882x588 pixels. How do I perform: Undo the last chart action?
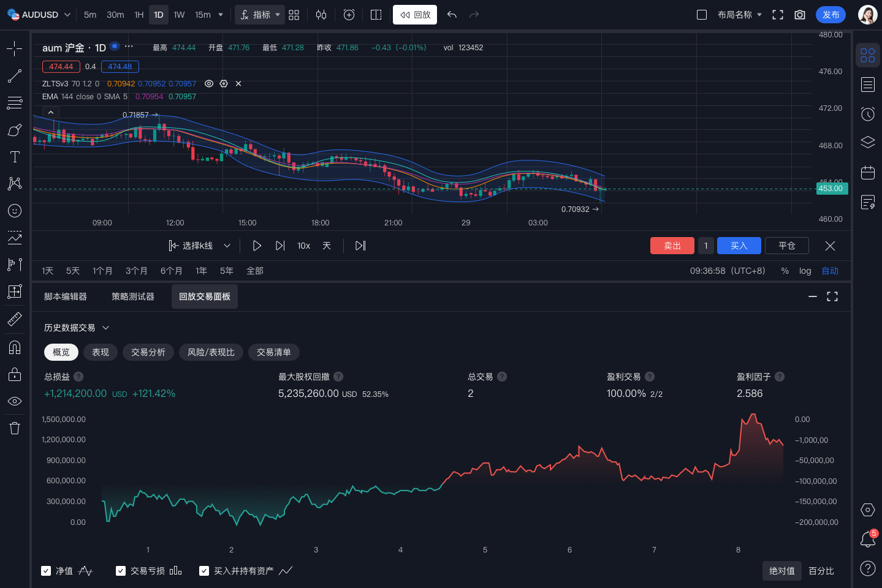pyautogui.click(x=452, y=15)
